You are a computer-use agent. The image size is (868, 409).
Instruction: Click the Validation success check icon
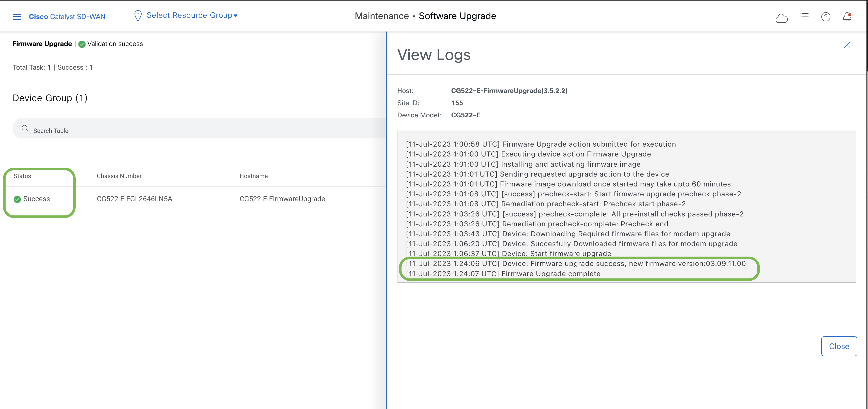click(x=81, y=44)
